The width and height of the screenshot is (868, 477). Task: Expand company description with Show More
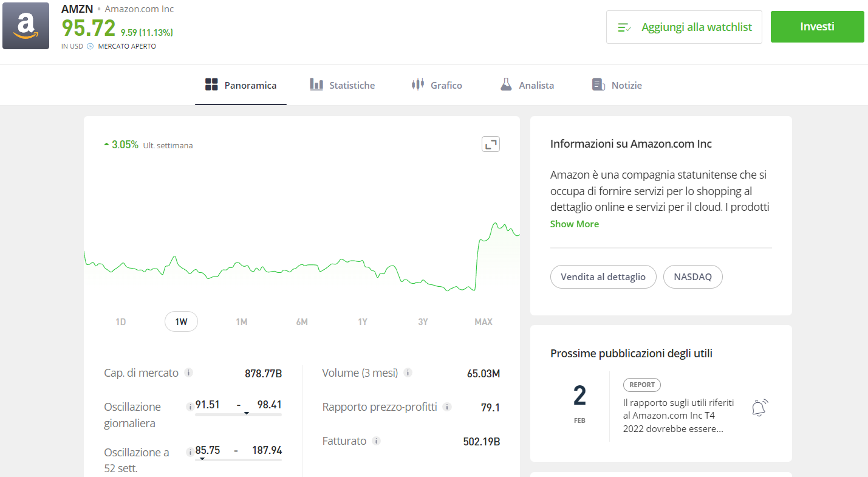pyautogui.click(x=575, y=224)
